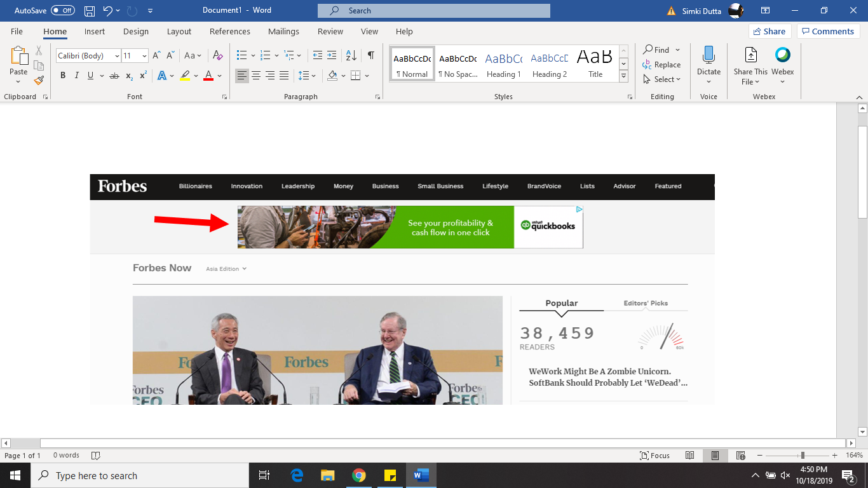Click the Cut scissors icon
Screen dimensions: 868x488
pos(39,51)
